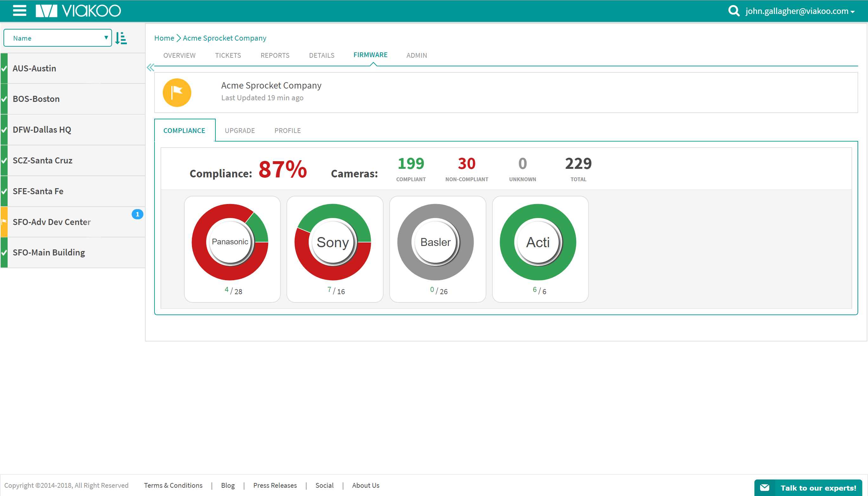Open Terms & Conditions footer link
The width and height of the screenshot is (868, 496).
point(173,485)
